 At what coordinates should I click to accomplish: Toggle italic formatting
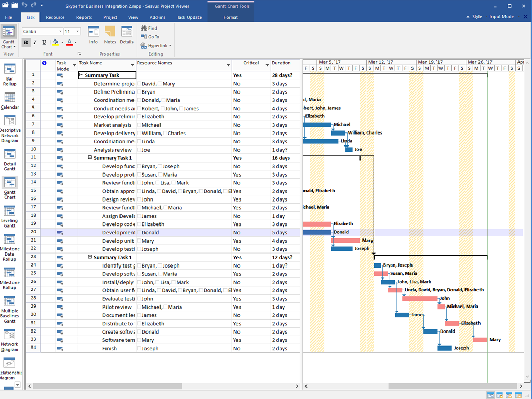point(34,42)
